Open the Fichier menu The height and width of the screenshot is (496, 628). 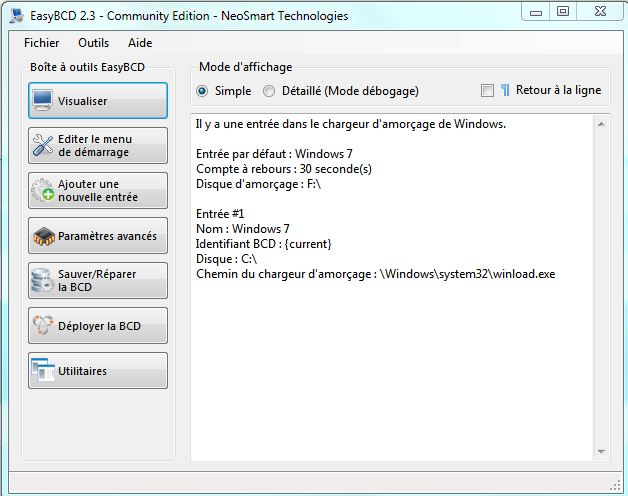point(41,43)
